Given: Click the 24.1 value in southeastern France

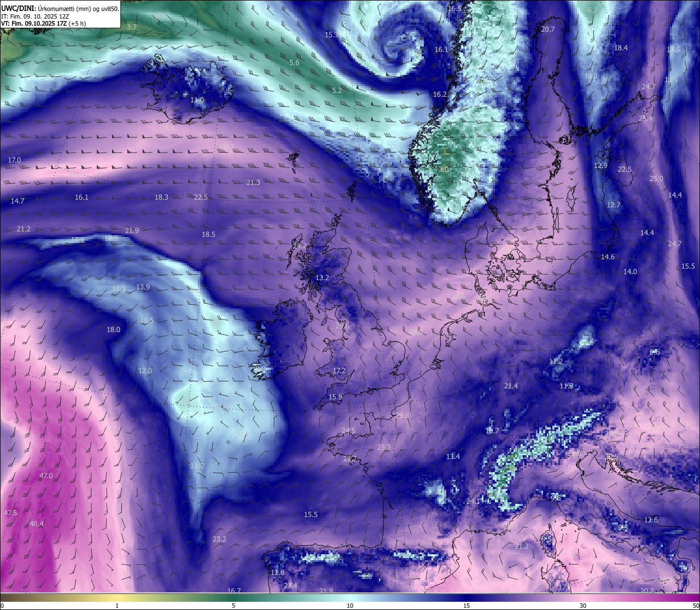Looking at the screenshot, I should [x=473, y=501].
